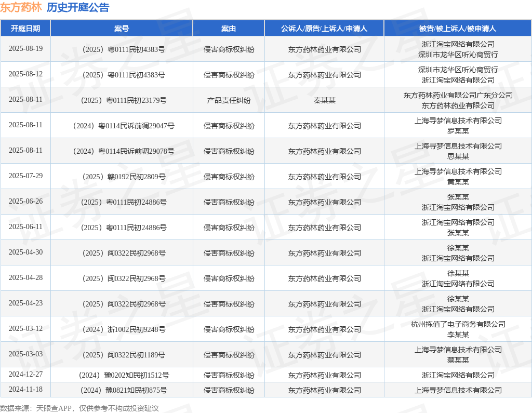Screen dimensions: 532x413
Task: Click the date 2025-06-26
Action: click(26, 201)
